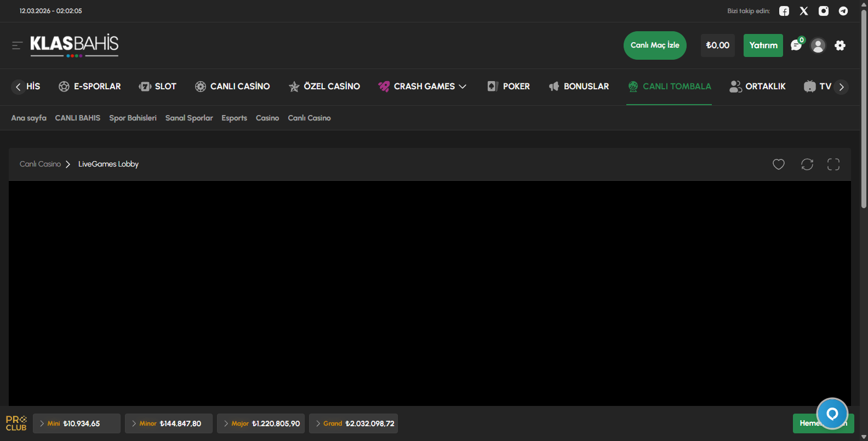The height and width of the screenshot is (441, 868).
Task: Open the TV menu item
Action: tap(818, 87)
